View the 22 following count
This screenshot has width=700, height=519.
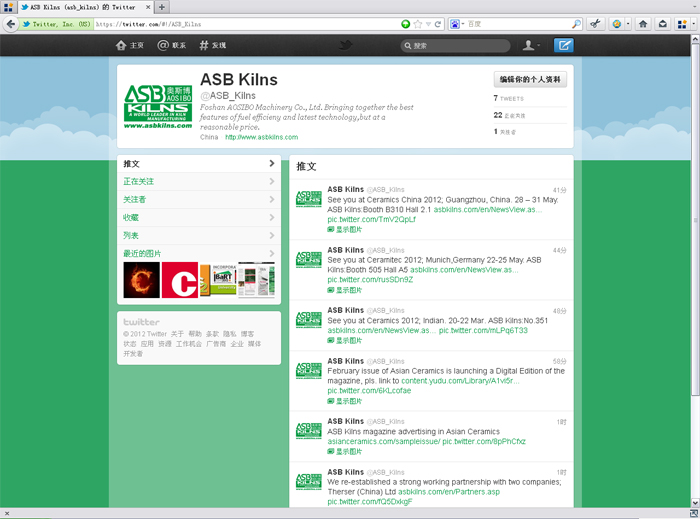coord(509,115)
